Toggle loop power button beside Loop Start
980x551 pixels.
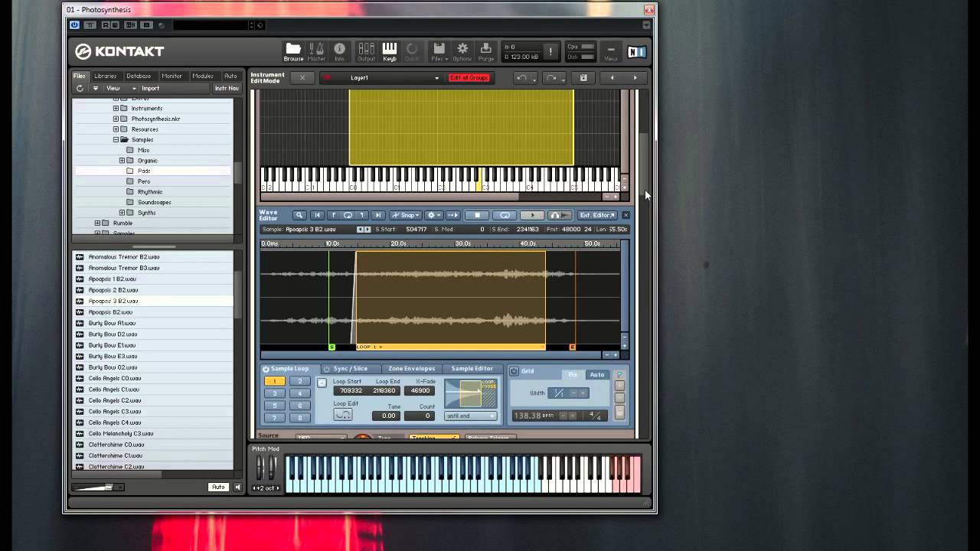[322, 383]
